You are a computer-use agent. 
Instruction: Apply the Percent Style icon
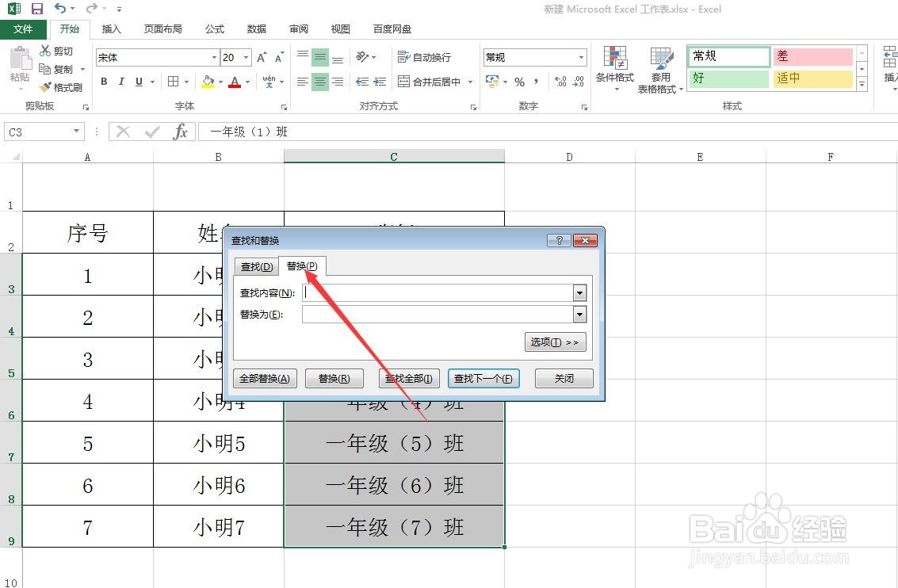point(520,81)
